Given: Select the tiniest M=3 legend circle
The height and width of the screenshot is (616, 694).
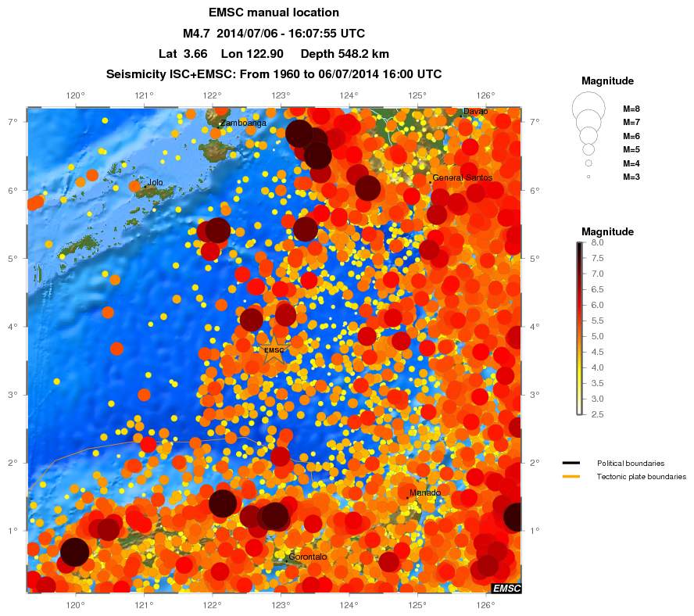Looking at the screenshot, I should pyautogui.click(x=588, y=177).
